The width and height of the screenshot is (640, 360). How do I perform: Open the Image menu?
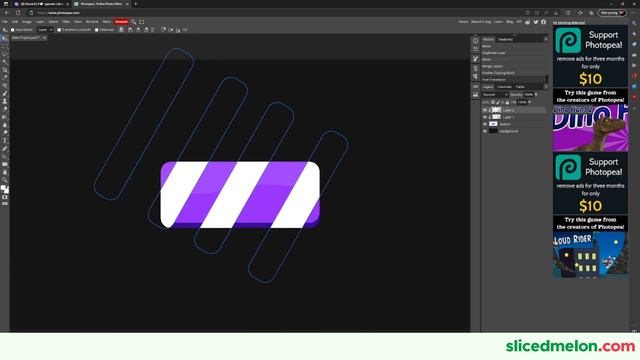coord(27,22)
